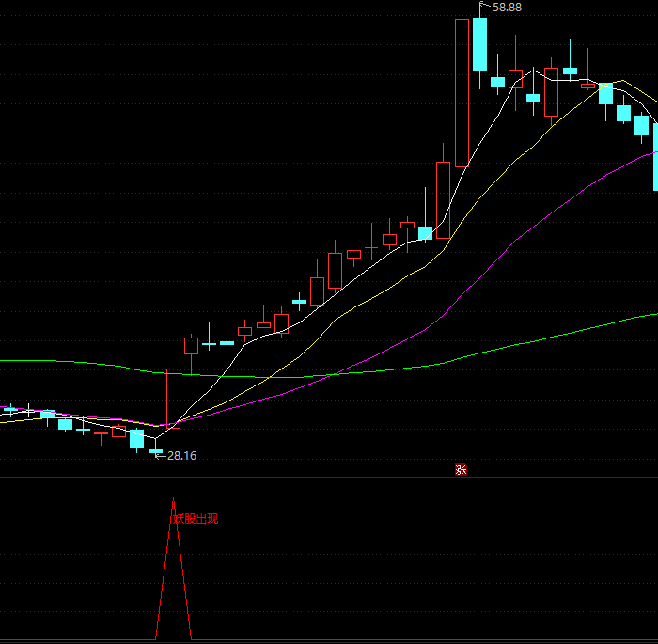Click the 28.16 low price label

click(x=181, y=456)
